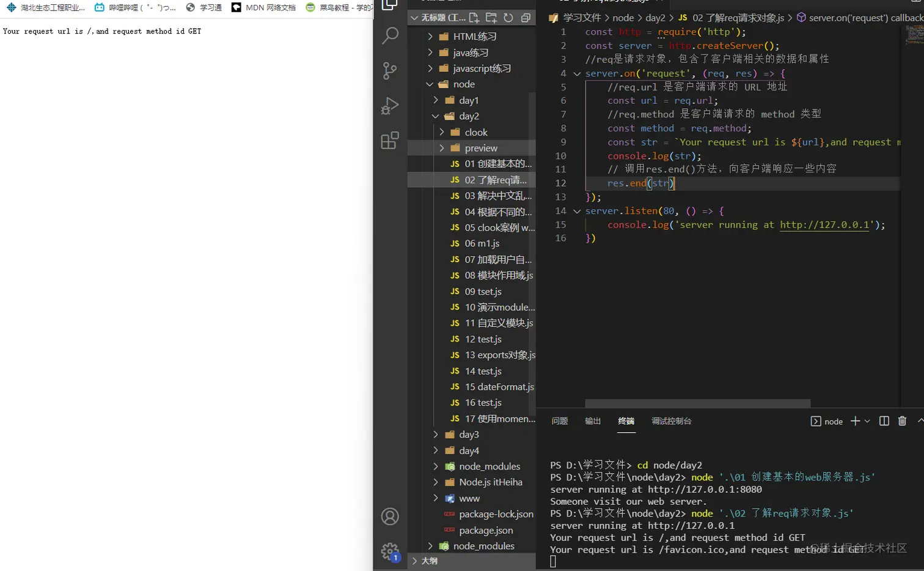Expand the www folder
The width and height of the screenshot is (924, 571).
click(436, 498)
